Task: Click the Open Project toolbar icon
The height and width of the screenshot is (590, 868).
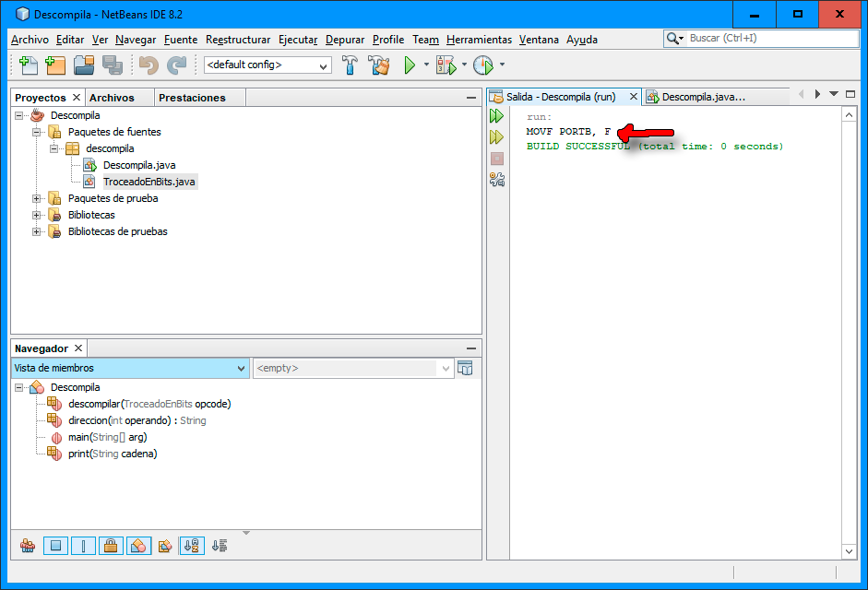Action: tap(84, 65)
